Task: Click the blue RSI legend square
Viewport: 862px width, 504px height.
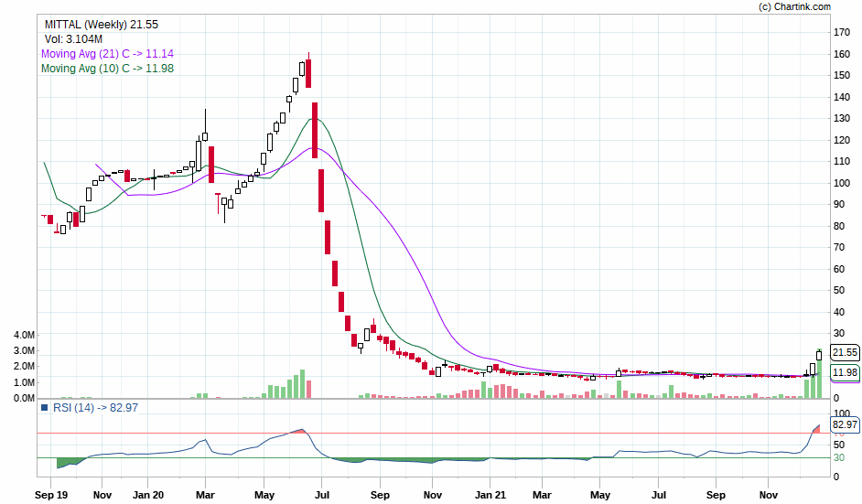Action: click(45, 407)
